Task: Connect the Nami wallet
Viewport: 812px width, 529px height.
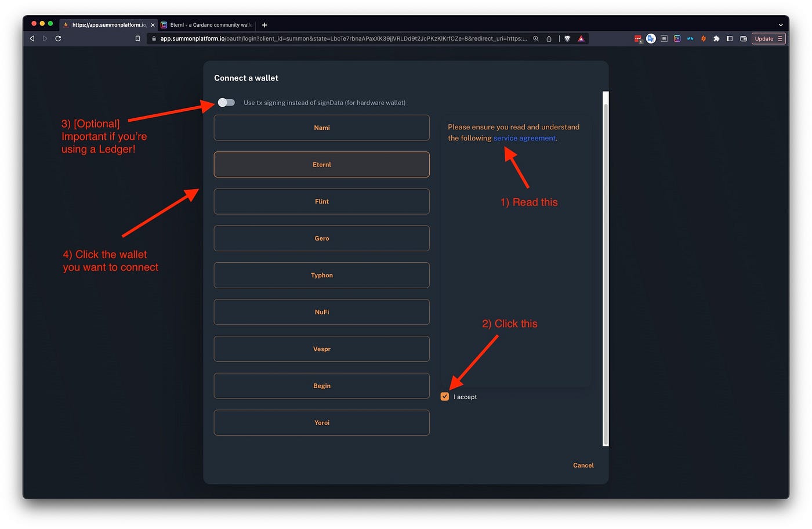Action: (322, 128)
